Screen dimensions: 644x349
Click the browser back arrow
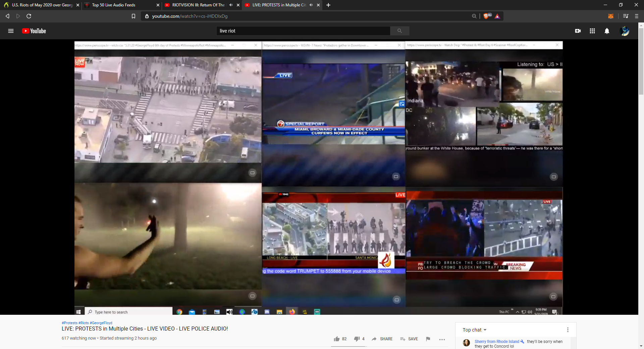[7, 16]
